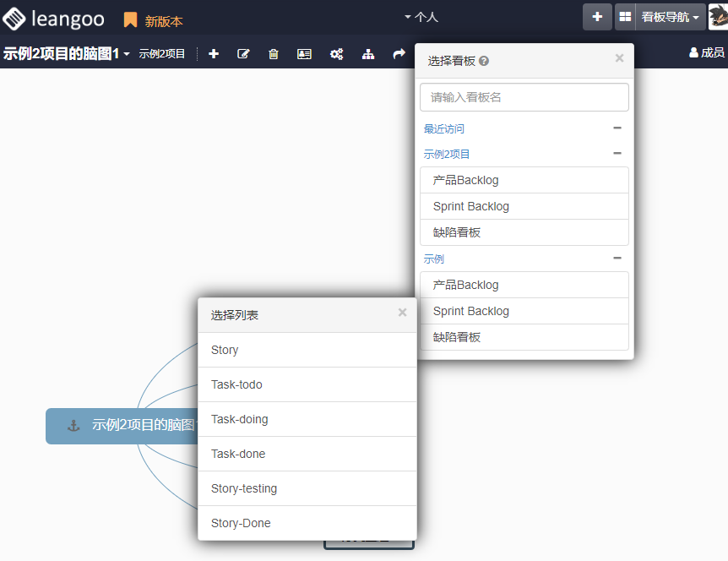728x561 pixels.
Task: Click the 成员 members button
Action: pos(706,52)
